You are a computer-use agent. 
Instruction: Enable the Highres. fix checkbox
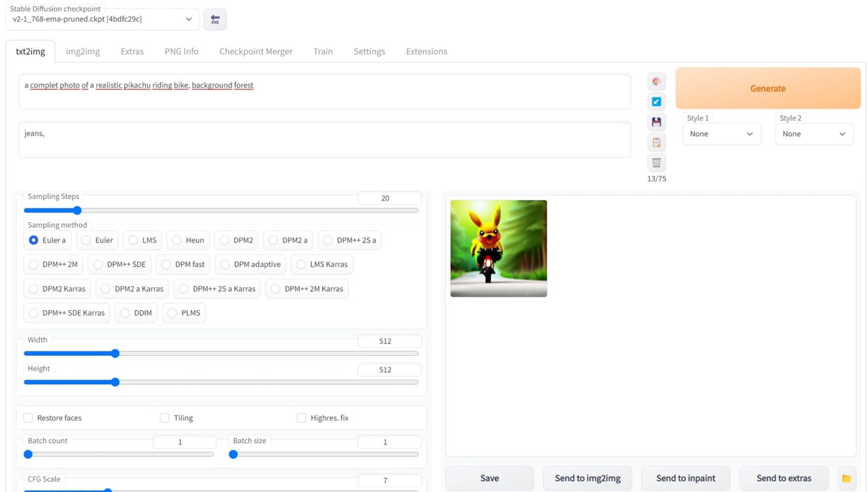click(x=301, y=418)
